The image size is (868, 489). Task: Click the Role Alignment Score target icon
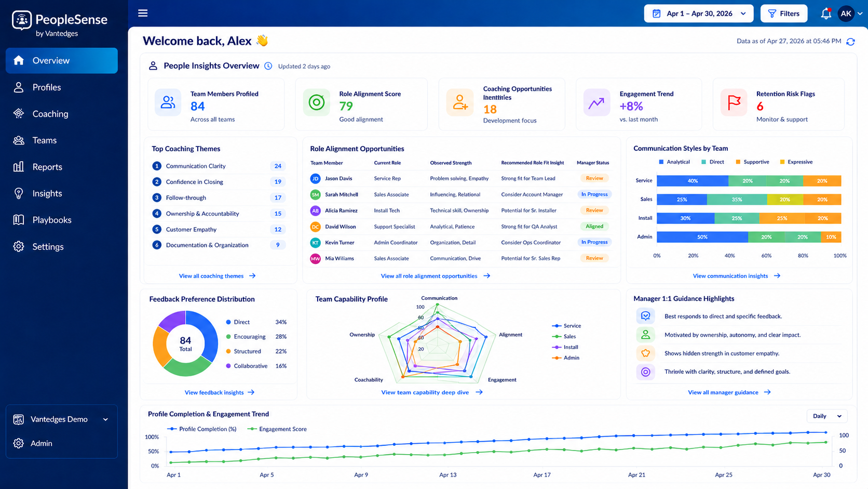(x=316, y=102)
